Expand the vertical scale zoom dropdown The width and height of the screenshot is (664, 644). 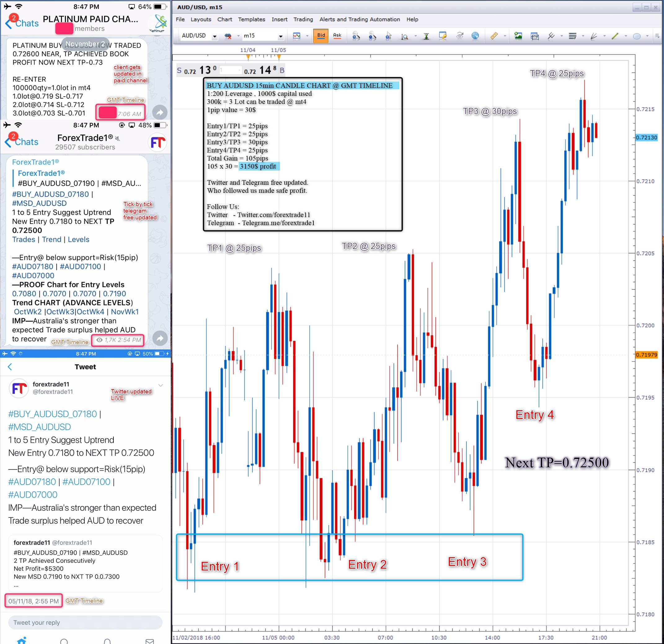(x=415, y=36)
